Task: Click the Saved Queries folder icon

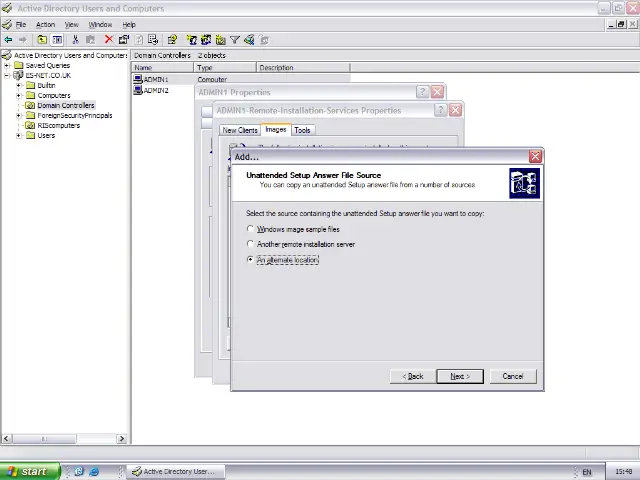Action: [x=18, y=65]
